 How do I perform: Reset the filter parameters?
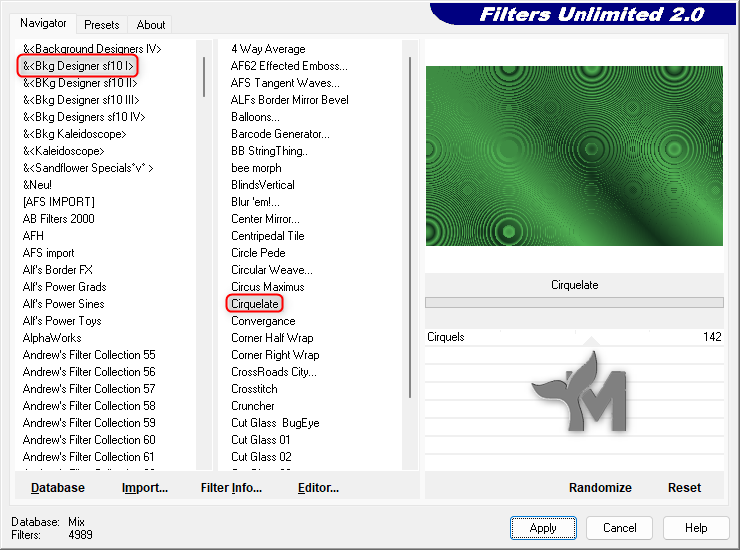[684, 488]
